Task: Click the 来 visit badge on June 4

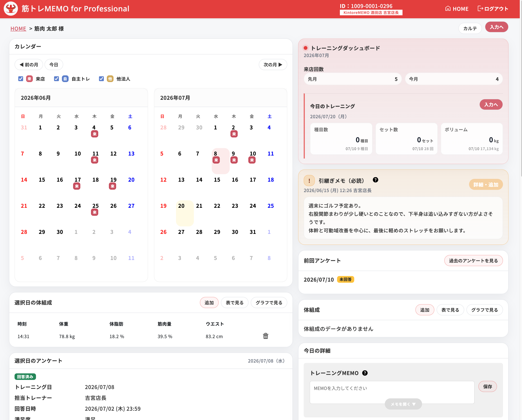Action: pos(94,134)
